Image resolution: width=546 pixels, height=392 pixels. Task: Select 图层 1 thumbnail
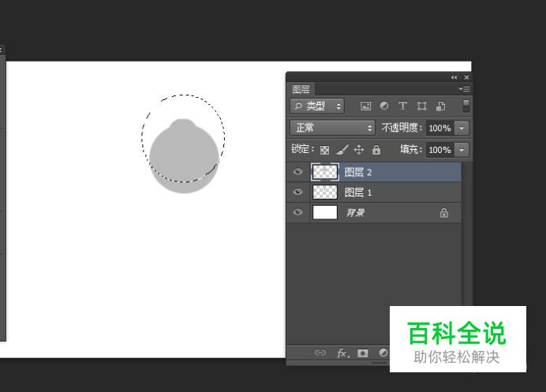coord(325,192)
